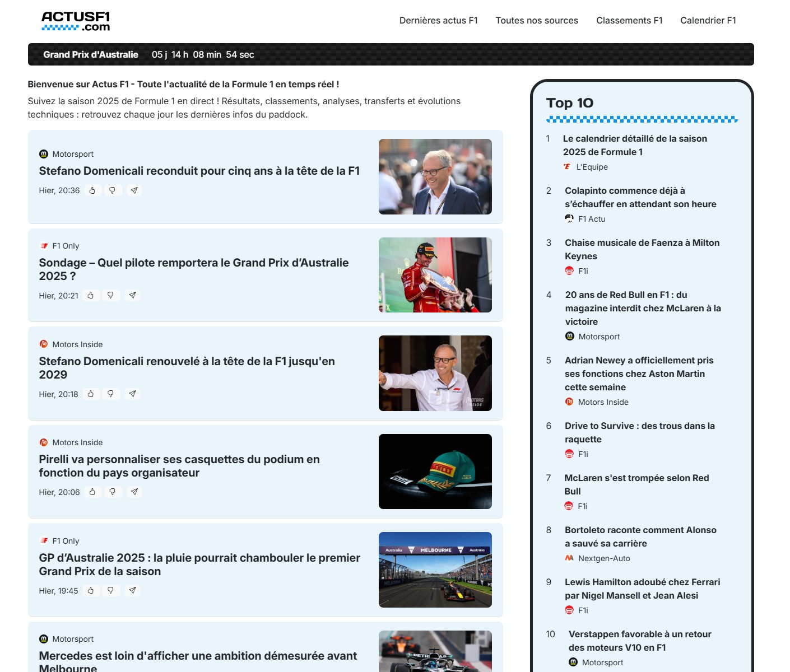
Task: Open Top 10 article about Adrian Newey
Action: click(639, 374)
